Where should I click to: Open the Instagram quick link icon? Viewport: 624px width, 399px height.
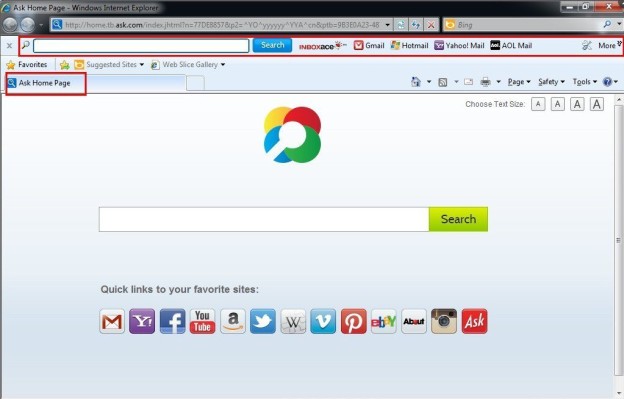click(444, 321)
